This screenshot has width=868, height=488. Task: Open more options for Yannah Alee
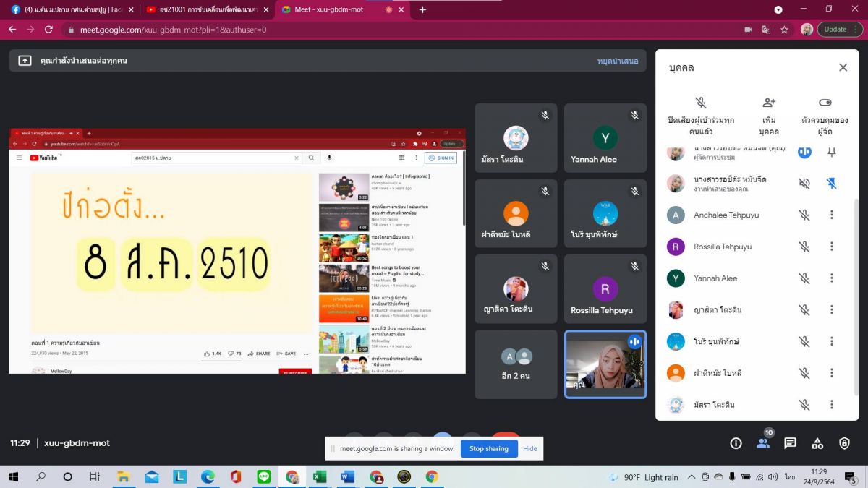point(832,278)
